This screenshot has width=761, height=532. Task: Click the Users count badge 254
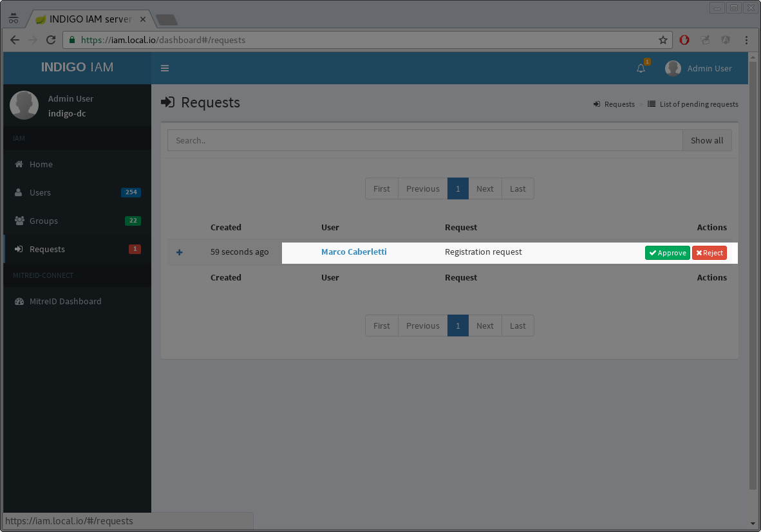click(x=131, y=192)
